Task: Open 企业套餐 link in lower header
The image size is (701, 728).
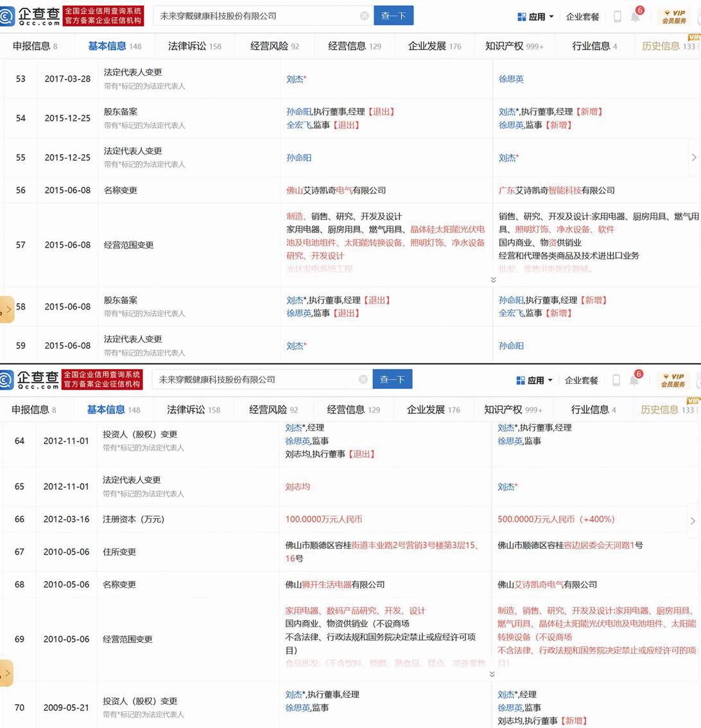Action: [x=581, y=380]
